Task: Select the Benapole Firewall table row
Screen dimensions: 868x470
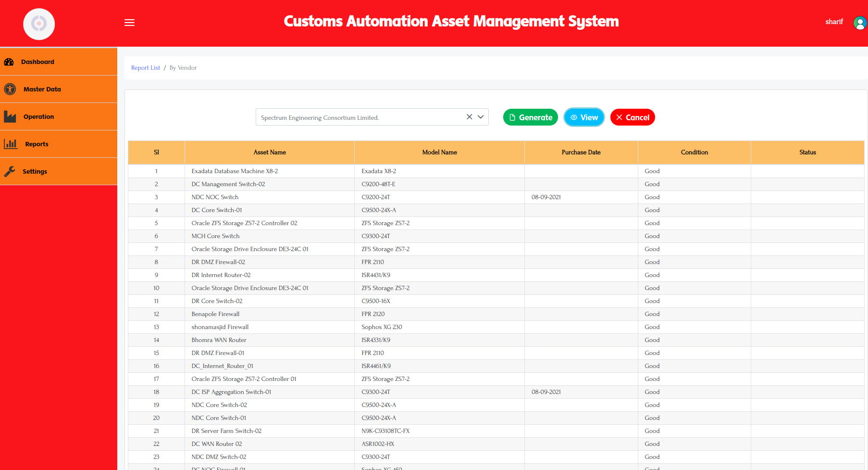Action: 215,314
